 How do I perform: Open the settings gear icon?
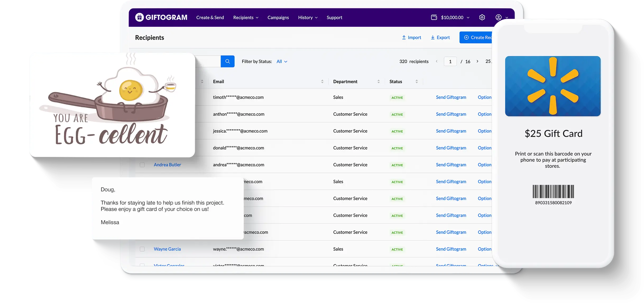pos(482,17)
